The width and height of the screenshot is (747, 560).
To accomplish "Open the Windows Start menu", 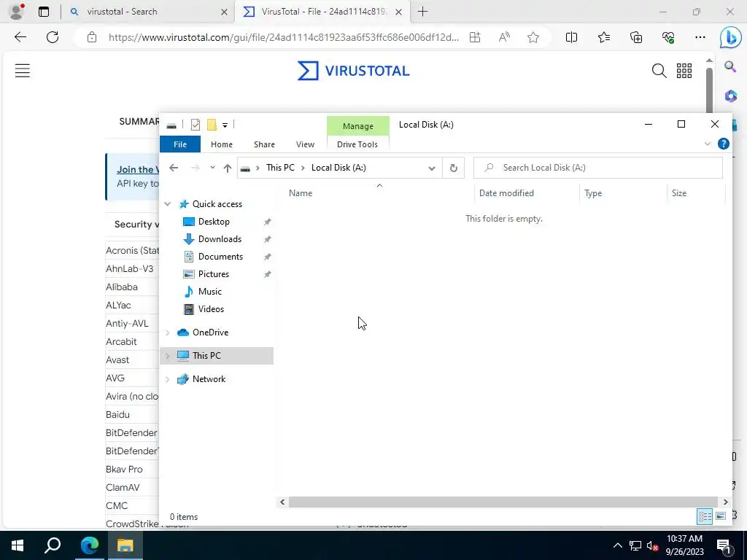I will click(x=18, y=545).
